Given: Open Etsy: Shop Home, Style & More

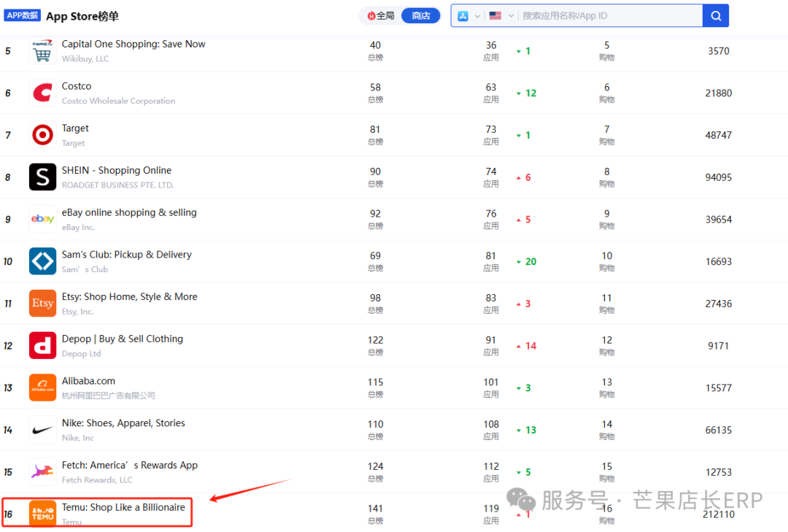Looking at the screenshot, I should pos(130,297).
